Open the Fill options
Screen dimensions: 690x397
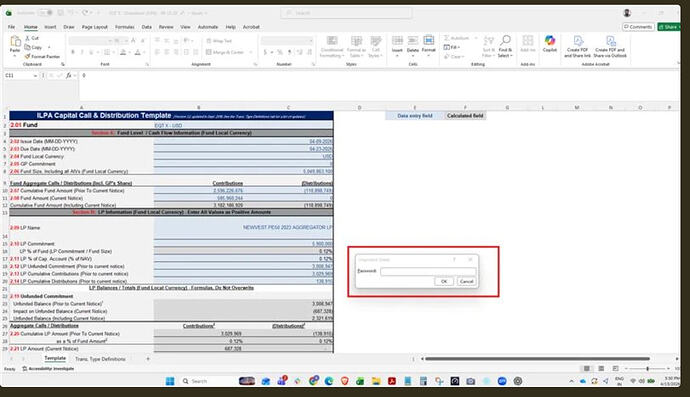(x=451, y=47)
